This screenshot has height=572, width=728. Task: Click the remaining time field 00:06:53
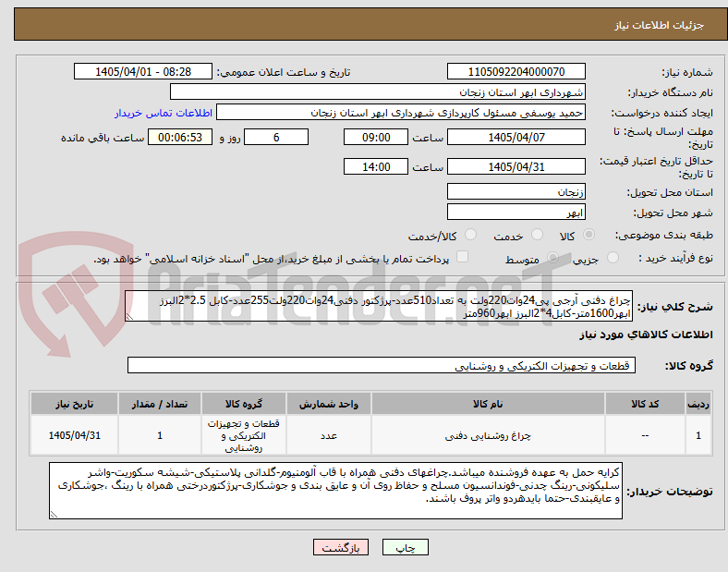180,137
